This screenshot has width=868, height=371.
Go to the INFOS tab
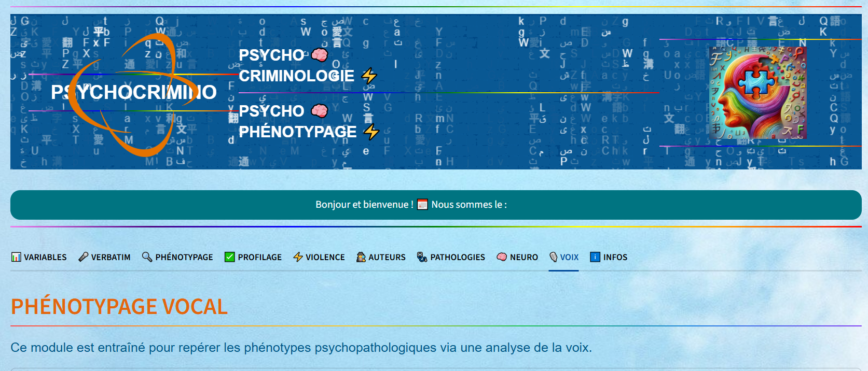615,257
